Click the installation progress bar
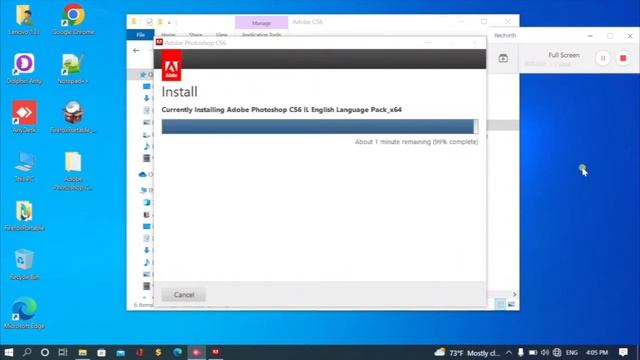The image size is (640, 360). [x=320, y=127]
